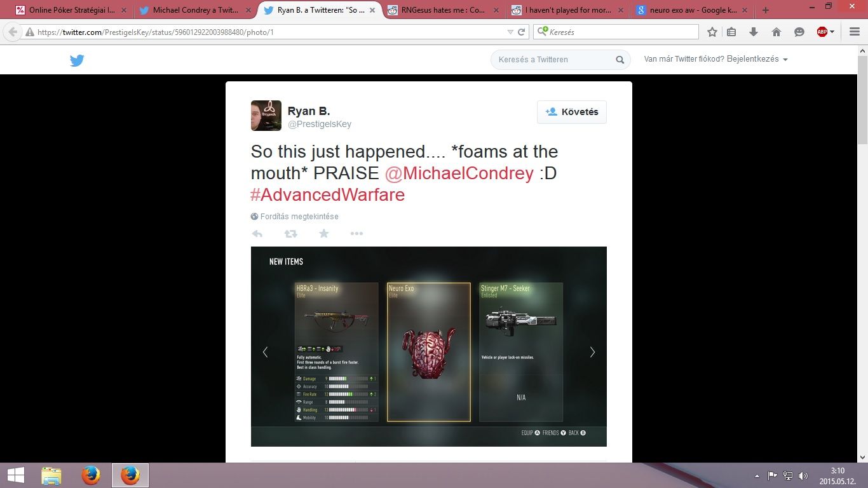Open Adblock Plus ABP icon

pyautogui.click(x=822, y=32)
